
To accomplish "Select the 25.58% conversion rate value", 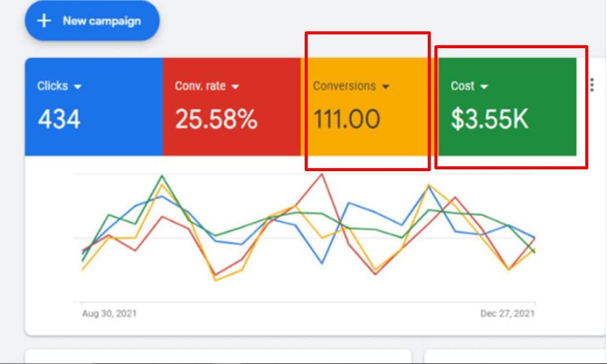I will (216, 119).
